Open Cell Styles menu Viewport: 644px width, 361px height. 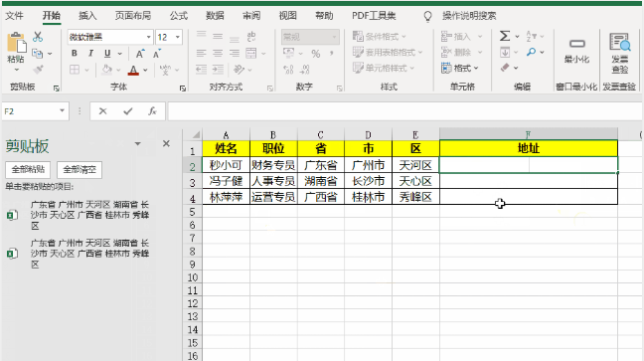pos(384,68)
